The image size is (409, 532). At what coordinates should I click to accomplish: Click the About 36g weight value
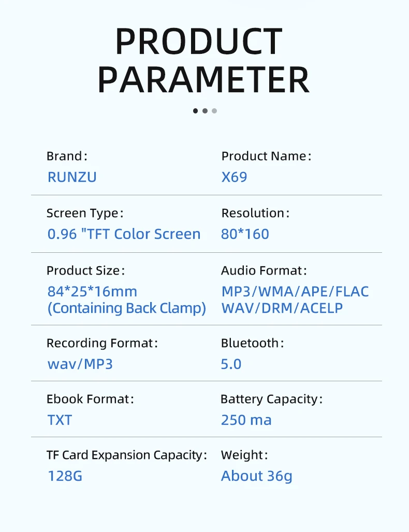click(256, 476)
